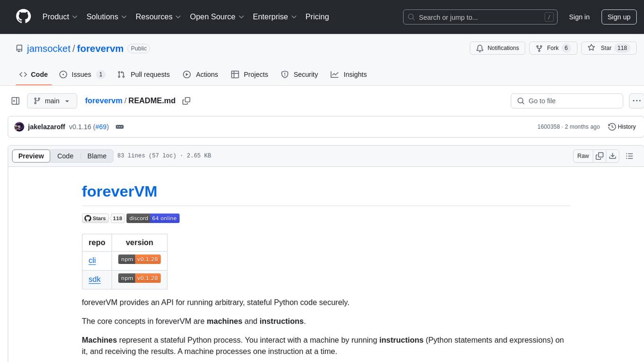Open repository Notifications settings
Screen dimensions: 644x362
pos(498,48)
